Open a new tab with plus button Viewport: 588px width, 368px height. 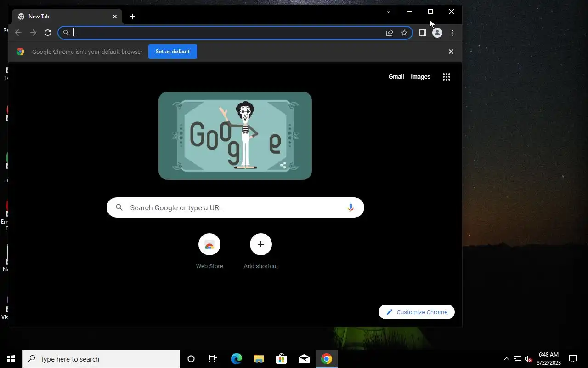pyautogui.click(x=132, y=17)
